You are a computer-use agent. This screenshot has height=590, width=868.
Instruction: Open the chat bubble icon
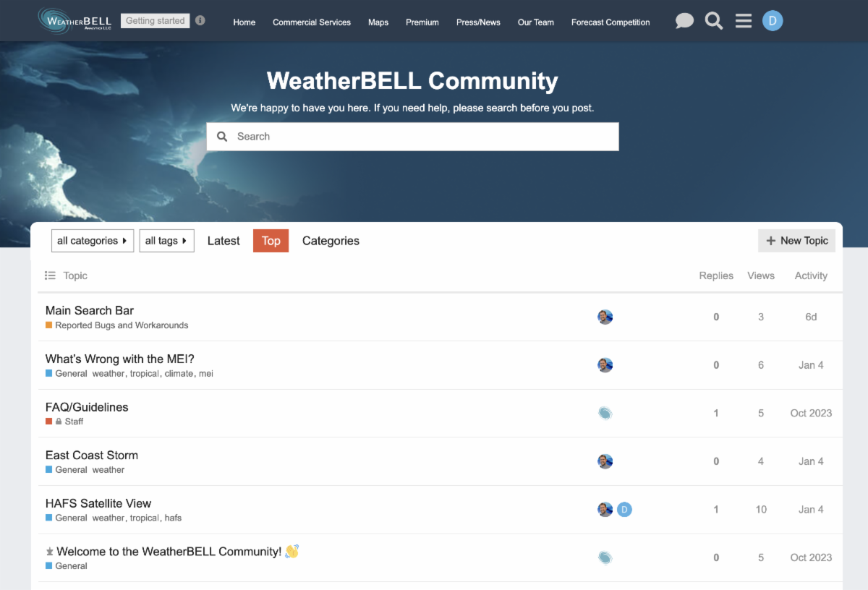pyautogui.click(x=684, y=21)
